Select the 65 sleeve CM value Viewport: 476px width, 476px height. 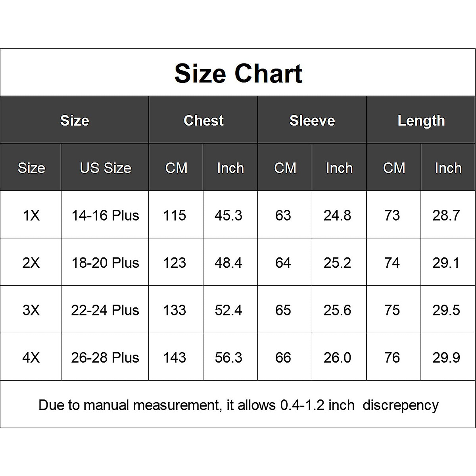point(283,310)
